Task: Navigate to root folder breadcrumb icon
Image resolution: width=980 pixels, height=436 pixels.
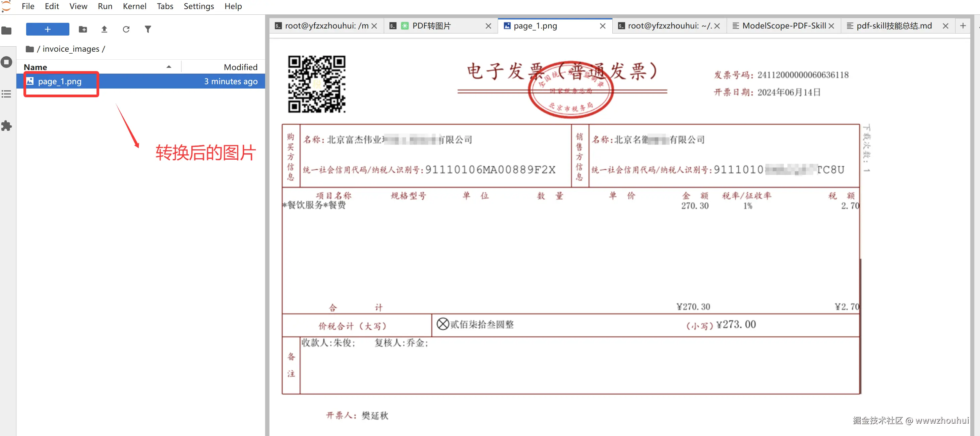Action: click(30, 49)
